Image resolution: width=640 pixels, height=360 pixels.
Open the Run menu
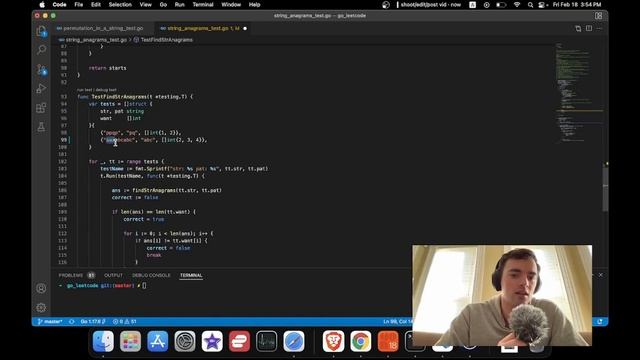pos(180,4)
